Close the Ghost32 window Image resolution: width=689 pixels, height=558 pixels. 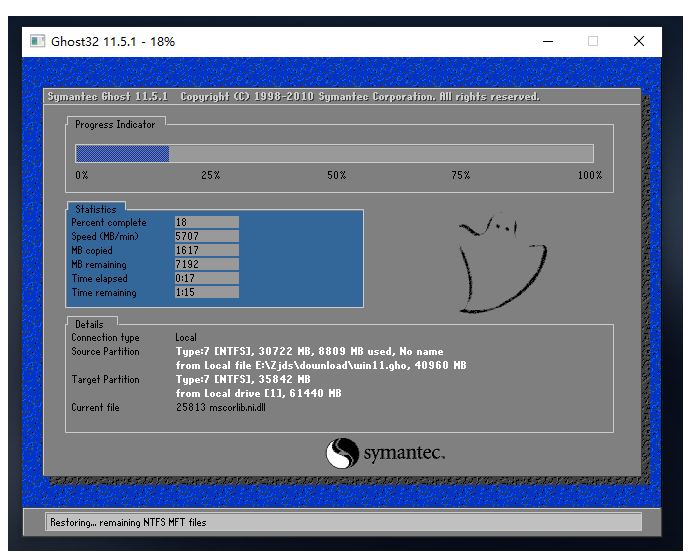[x=639, y=41]
